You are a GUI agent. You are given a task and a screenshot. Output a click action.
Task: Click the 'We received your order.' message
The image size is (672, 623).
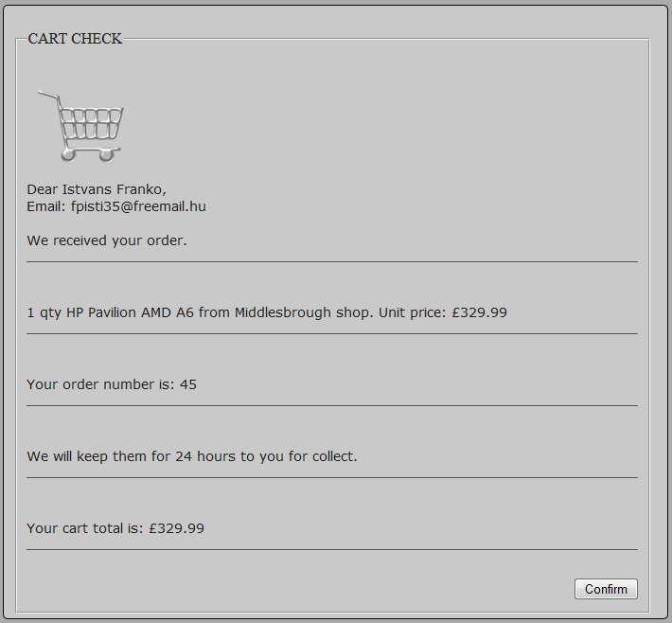click(107, 240)
